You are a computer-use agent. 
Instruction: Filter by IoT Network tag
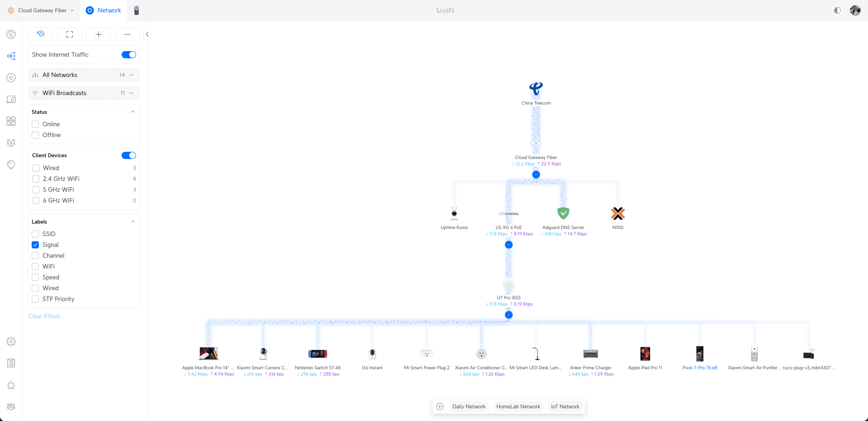(565, 407)
